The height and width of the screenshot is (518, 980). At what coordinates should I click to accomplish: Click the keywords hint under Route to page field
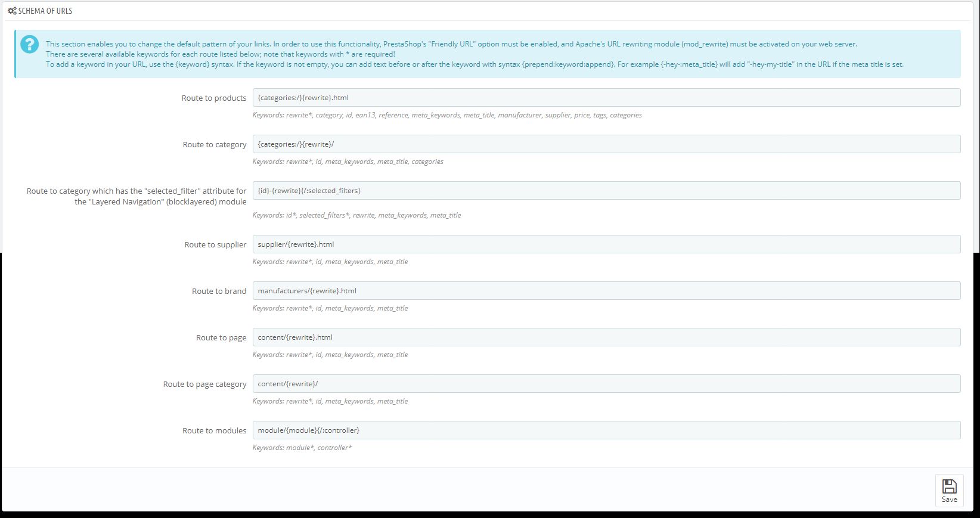coord(330,355)
